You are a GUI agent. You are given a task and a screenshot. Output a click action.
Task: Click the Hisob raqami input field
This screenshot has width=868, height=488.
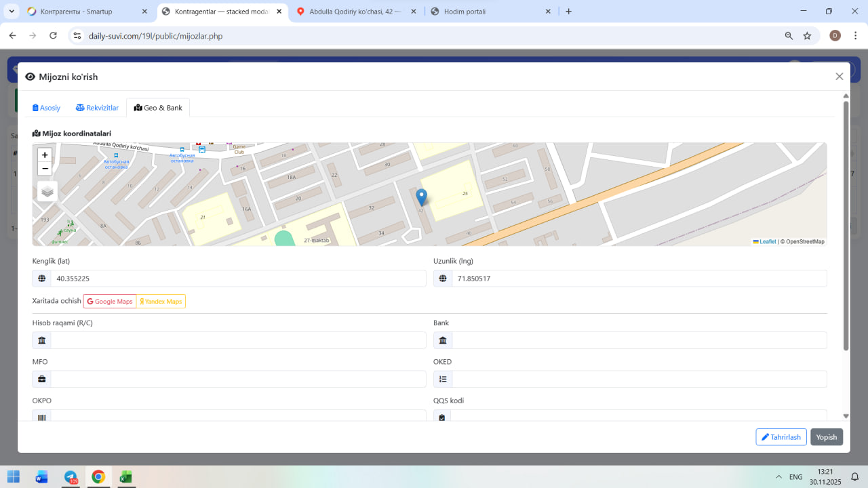pyautogui.click(x=238, y=340)
